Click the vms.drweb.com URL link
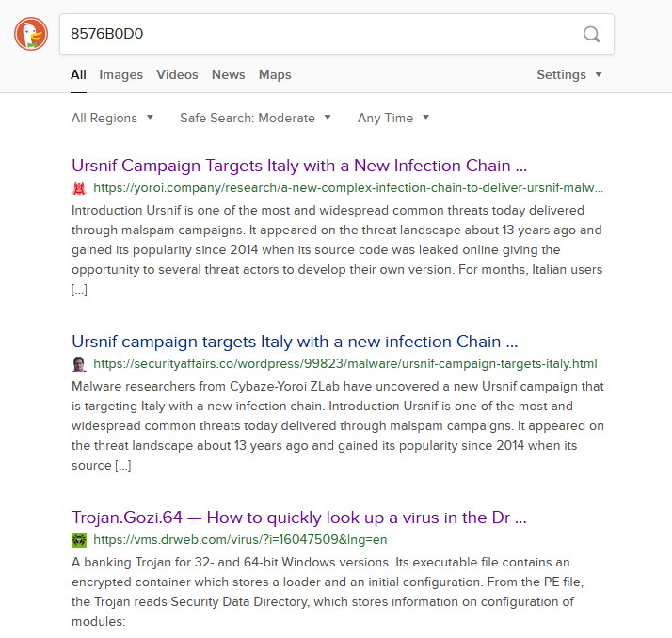This screenshot has width=672, height=638. coord(240,540)
